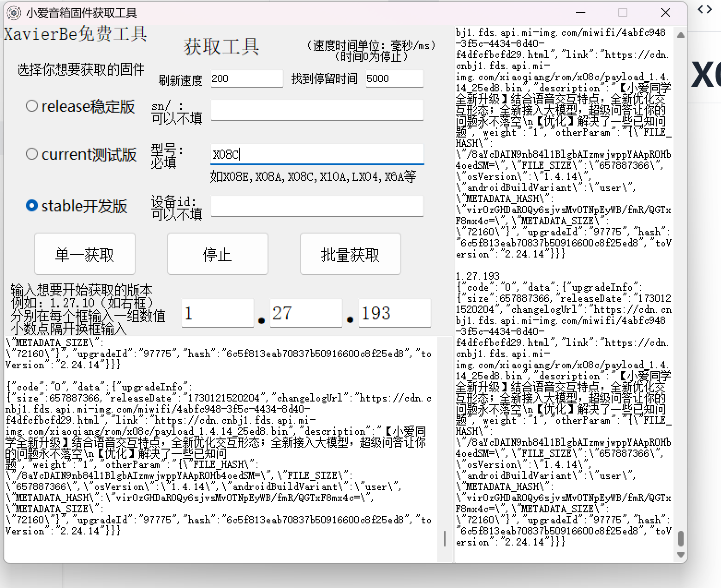Image resolution: width=721 pixels, height=588 pixels.
Task: Start a single fetch with 单一获取
Action: tap(85, 254)
